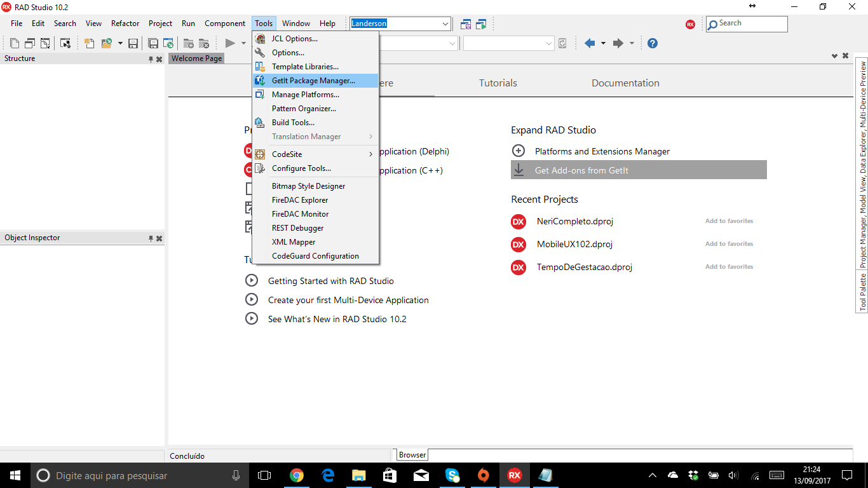The height and width of the screenshot is (488, 868).
Task: Click the Save floppy disk icon
Action: 133,43
